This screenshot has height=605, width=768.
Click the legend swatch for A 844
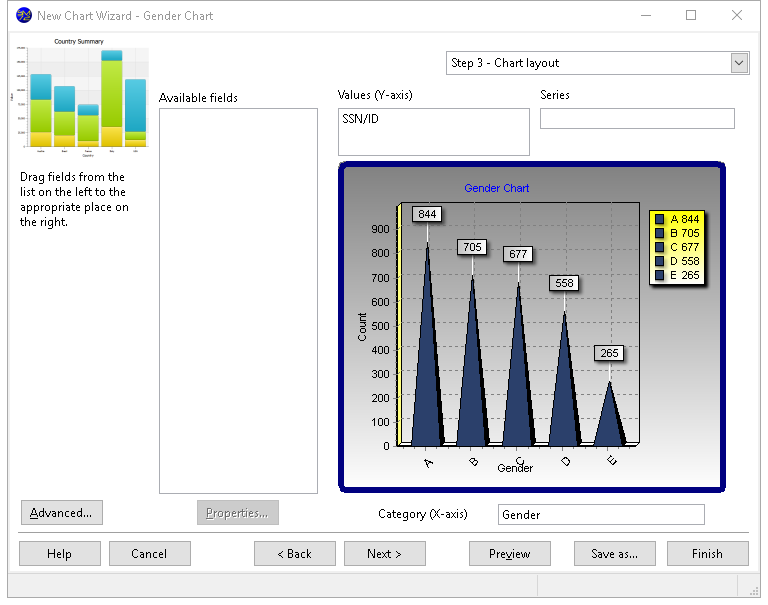[x=659, y=219]
